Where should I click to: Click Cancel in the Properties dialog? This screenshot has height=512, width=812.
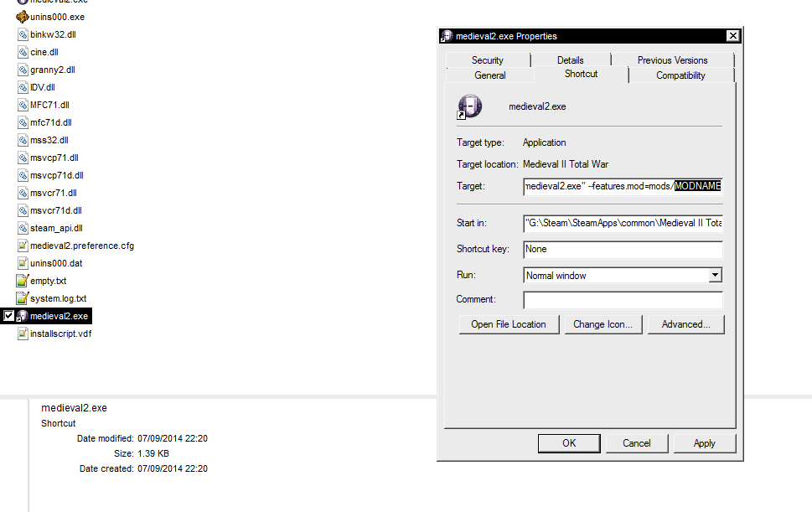(637, 443)
